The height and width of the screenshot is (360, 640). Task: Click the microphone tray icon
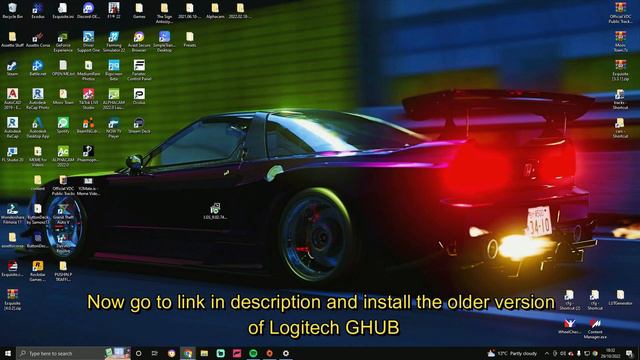pos(579,353)
